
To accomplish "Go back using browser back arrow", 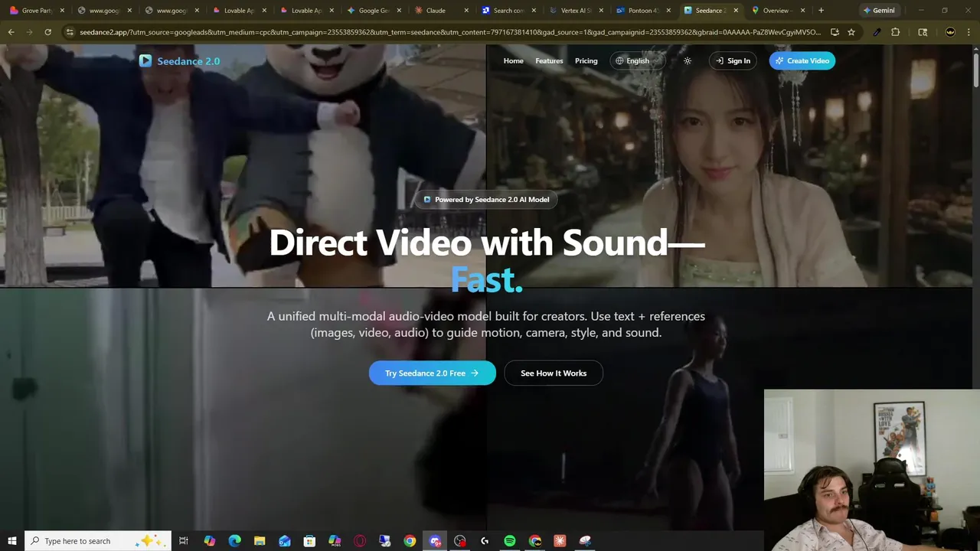I will point(11,32).
